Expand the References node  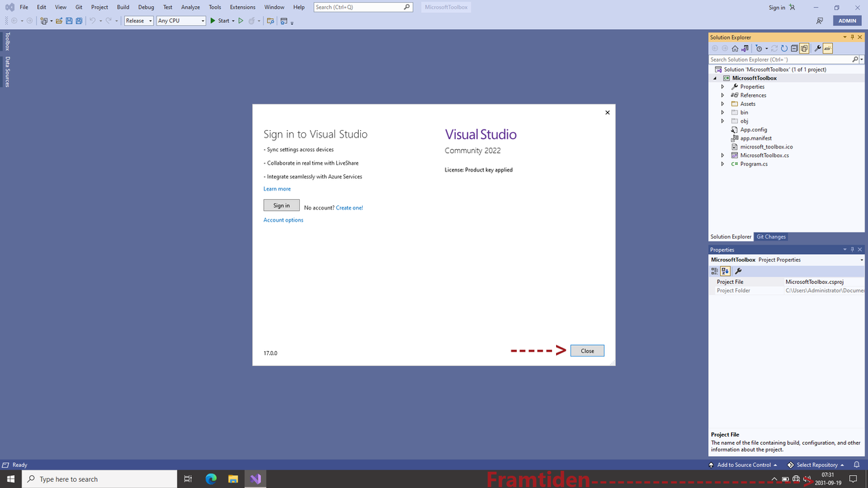tap(722, 96)
